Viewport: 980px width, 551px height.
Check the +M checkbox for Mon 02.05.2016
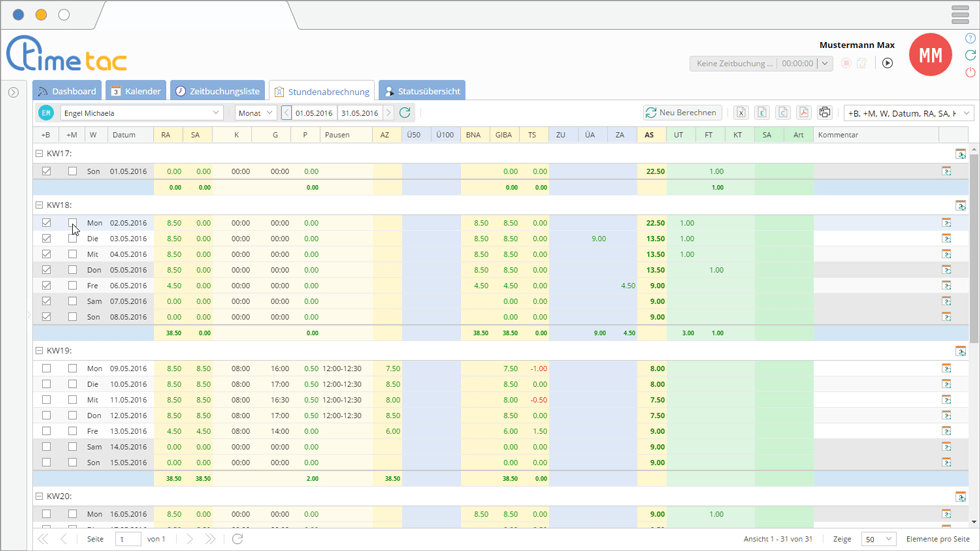point(72,223)
